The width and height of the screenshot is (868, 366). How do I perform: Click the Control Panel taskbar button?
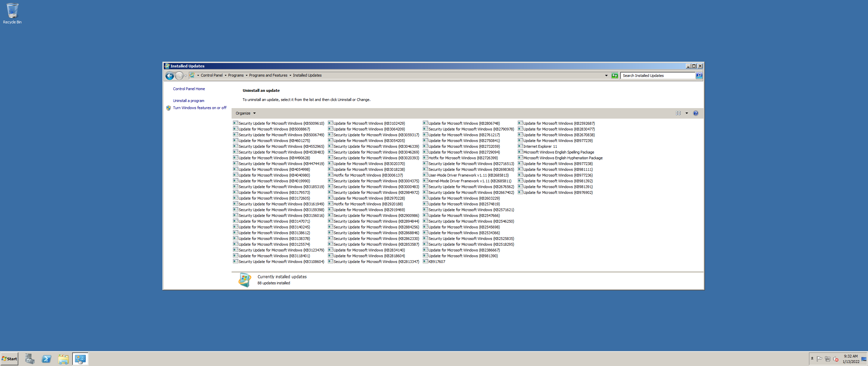click(x=80, y=359)
